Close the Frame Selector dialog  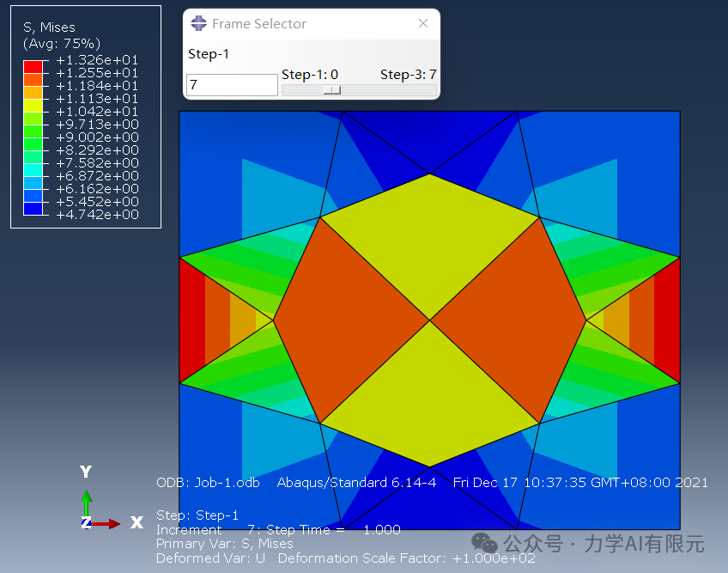point(422,23)
